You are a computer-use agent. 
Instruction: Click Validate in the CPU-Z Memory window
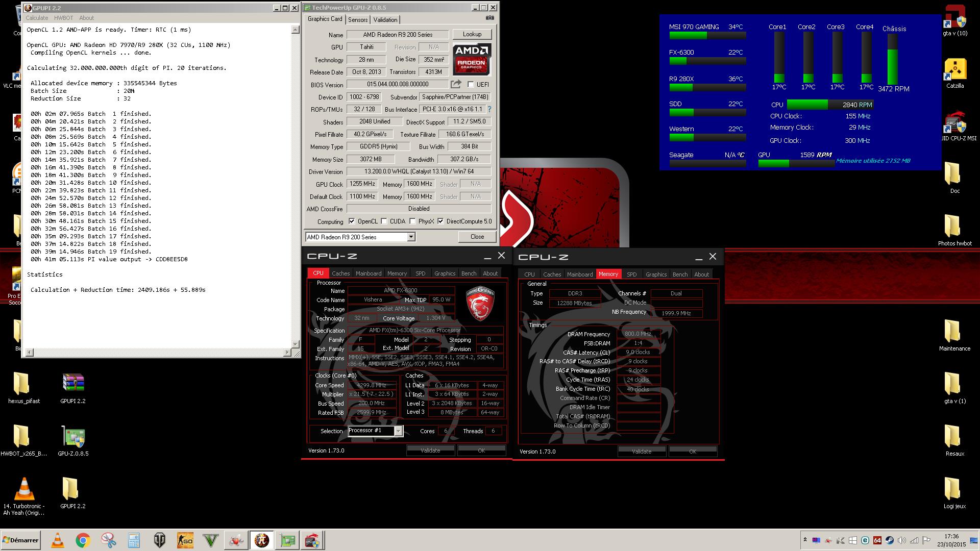642,452
